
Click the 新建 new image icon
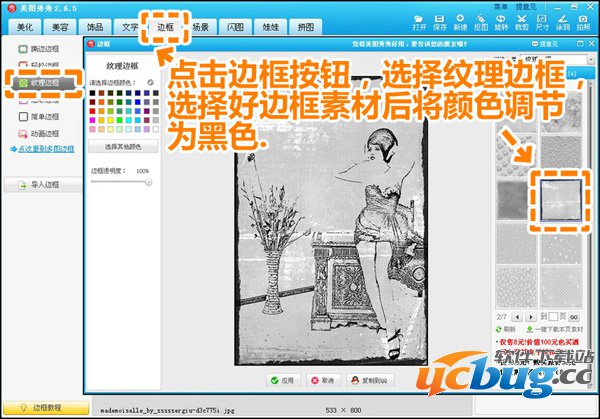460,23
